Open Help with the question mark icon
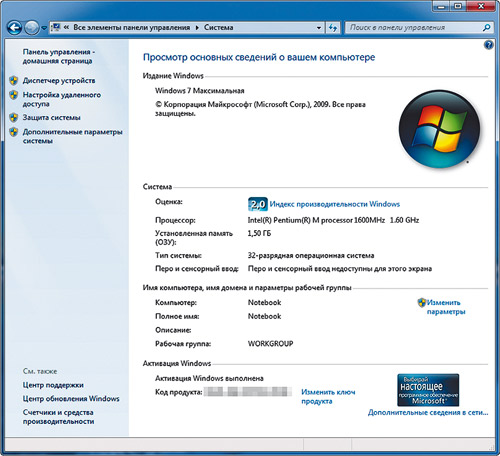This screenshot has height=456, width=500. [488, 45]
